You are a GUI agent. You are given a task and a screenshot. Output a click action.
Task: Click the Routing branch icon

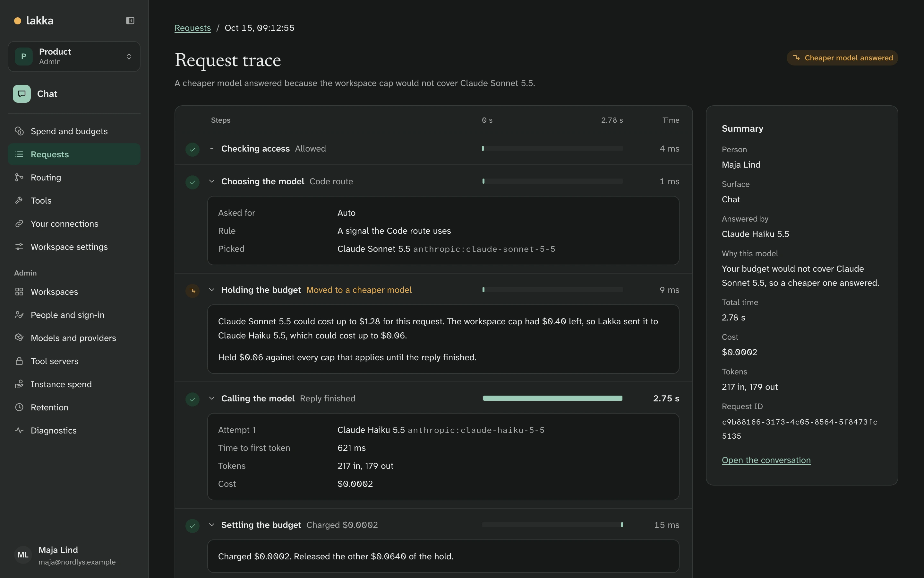pos(19,177)
